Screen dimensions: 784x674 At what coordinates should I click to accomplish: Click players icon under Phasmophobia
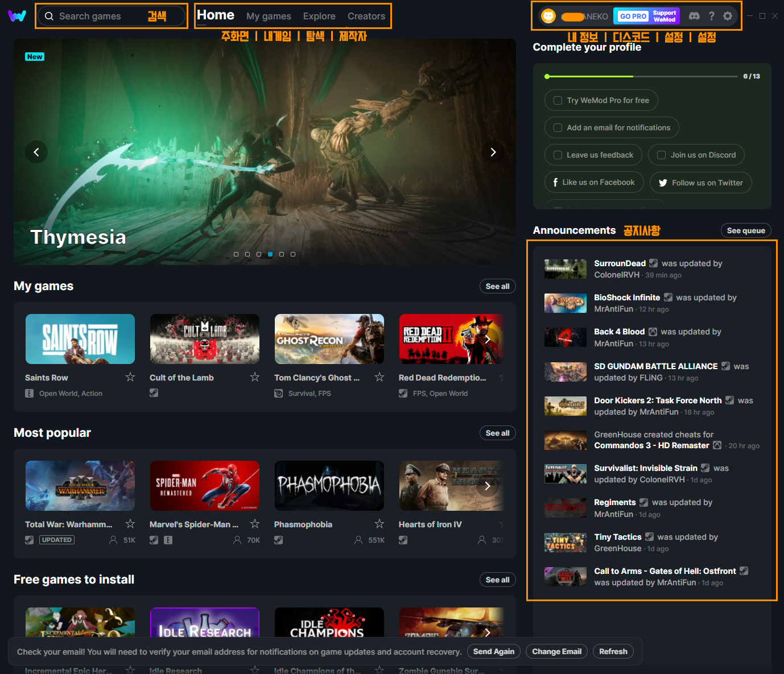[358, 540]
